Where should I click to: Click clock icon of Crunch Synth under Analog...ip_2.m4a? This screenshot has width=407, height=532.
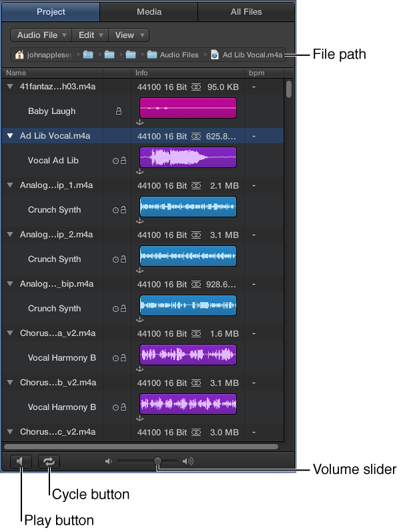[x=115, y=259]
